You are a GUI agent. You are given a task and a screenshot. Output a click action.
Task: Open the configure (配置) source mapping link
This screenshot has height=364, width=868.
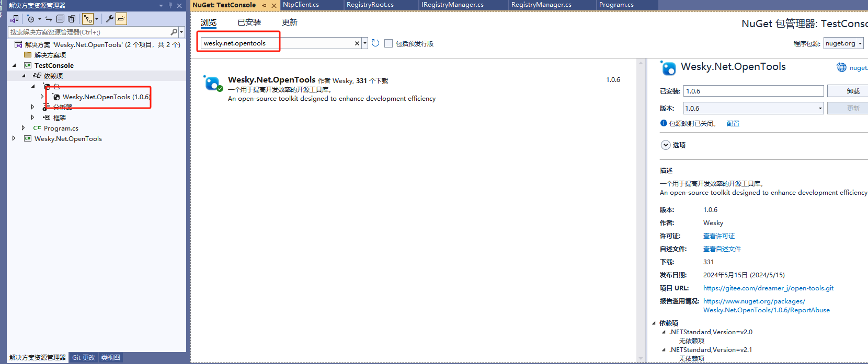pyautogui.click(x=733, y=123)
